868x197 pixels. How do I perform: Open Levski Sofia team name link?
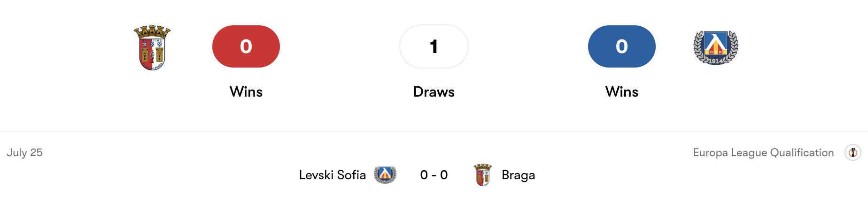[333, 175]
